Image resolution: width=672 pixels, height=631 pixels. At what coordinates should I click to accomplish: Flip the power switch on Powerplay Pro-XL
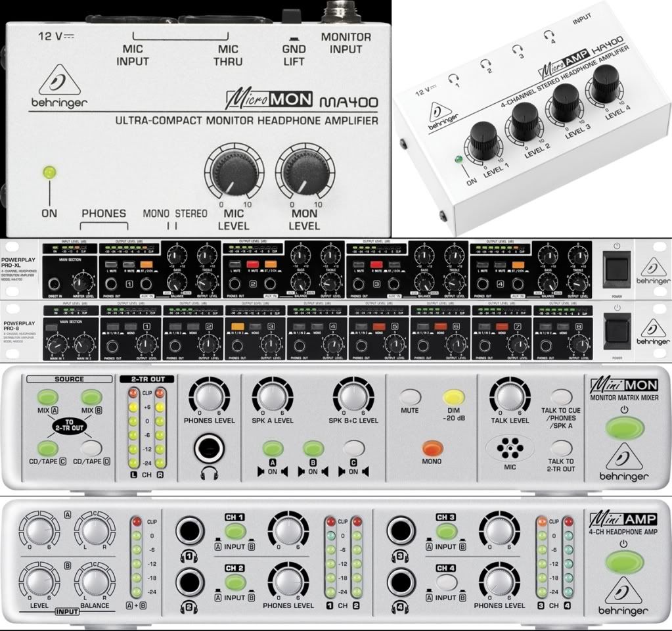pyautogui.click(x=617, y=269)
